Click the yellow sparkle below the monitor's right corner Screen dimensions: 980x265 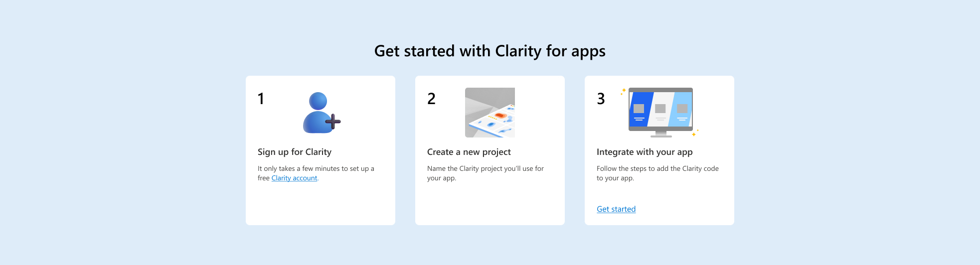pos(694,134)
